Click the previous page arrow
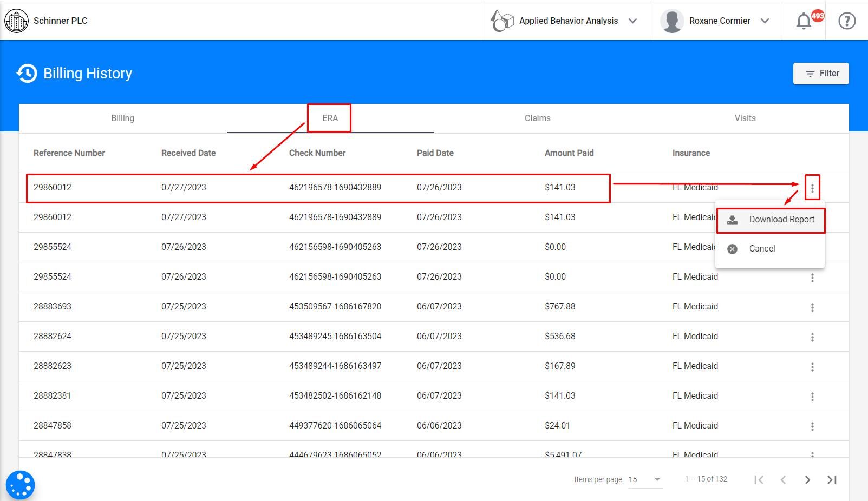Viewport: 868px width, 501px height. click(x=784, y=479)
